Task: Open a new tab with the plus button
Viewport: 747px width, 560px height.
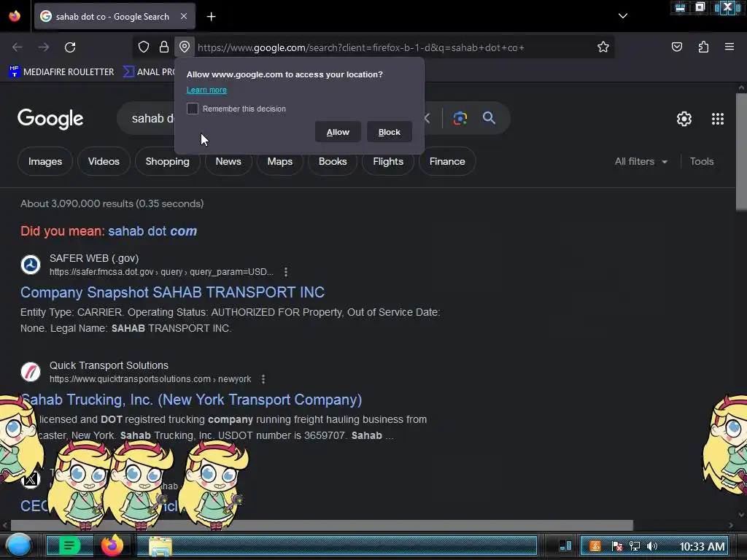Action: (x=211, y=17)
